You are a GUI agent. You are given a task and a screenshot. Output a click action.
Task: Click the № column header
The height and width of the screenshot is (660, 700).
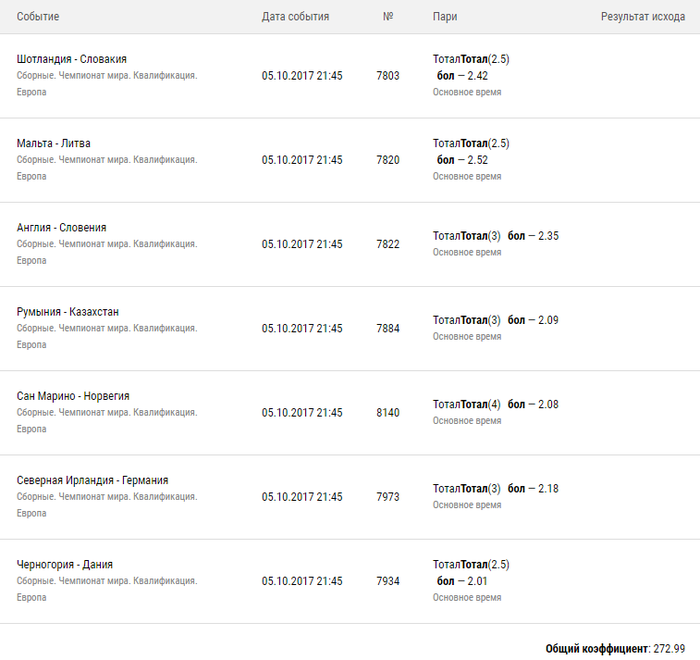tap(388, 17)
